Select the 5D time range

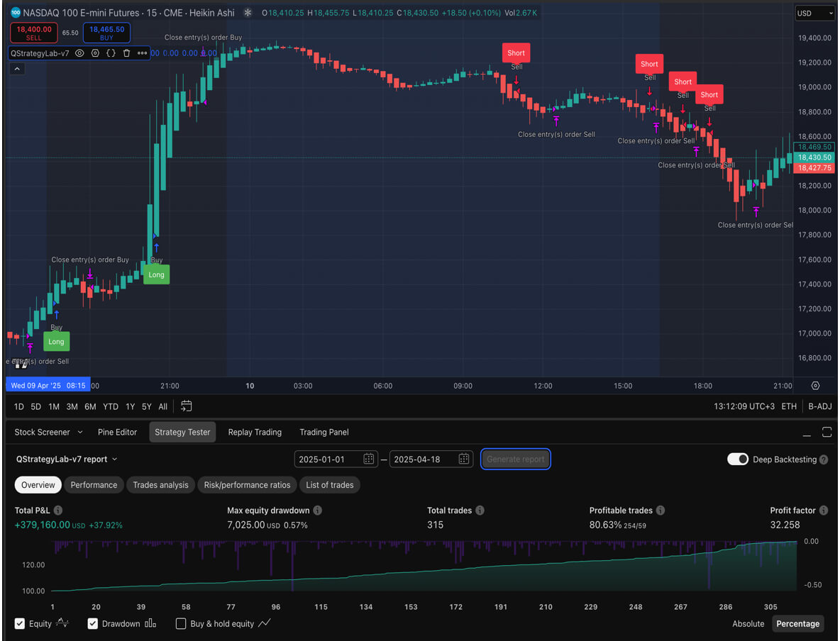pos(36,406)
